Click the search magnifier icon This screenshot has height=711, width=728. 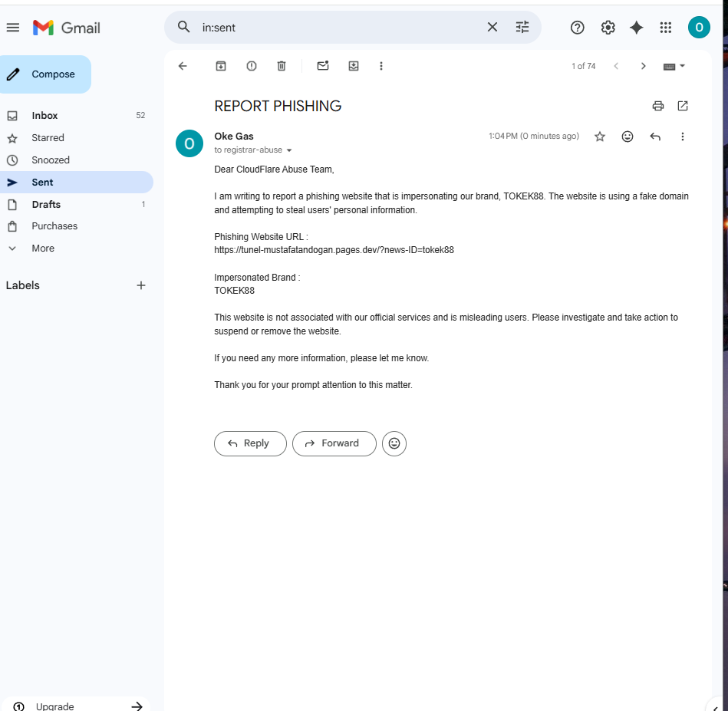tap(184, 27)
